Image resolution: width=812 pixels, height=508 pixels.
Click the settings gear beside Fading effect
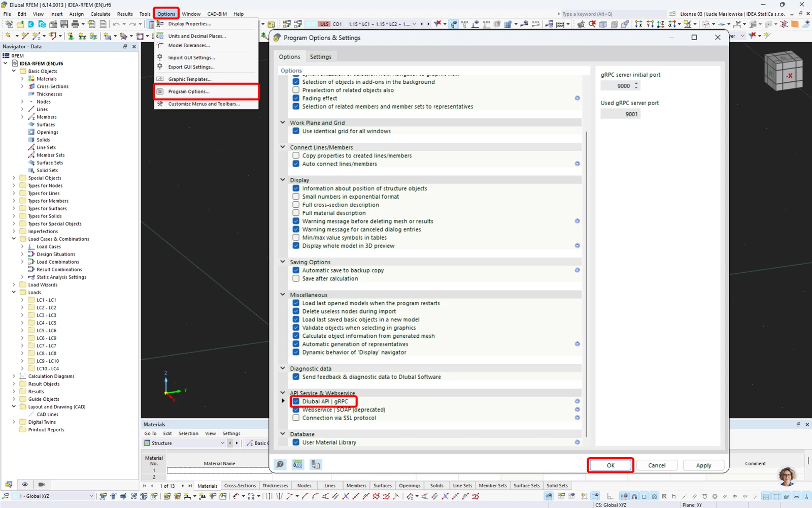577,98
